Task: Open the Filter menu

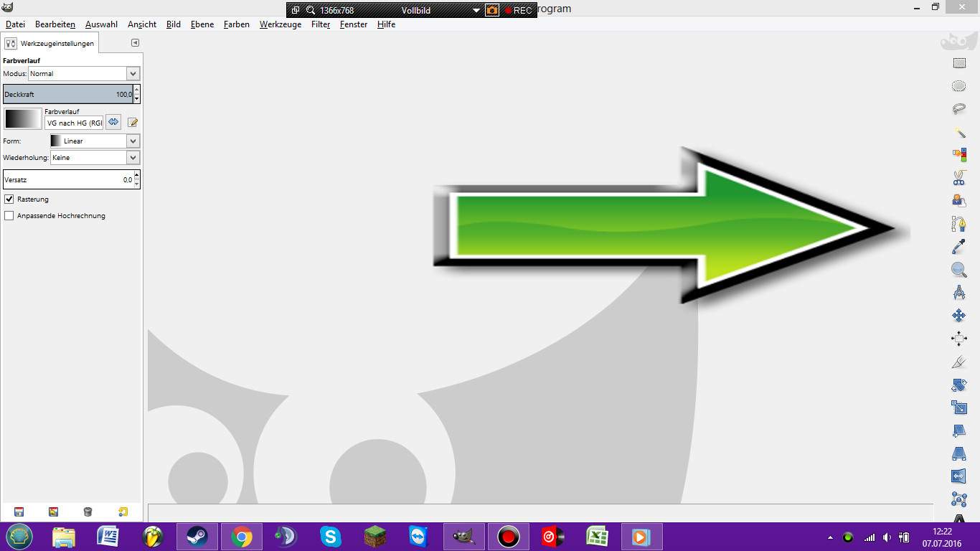Action: point(321,24)
